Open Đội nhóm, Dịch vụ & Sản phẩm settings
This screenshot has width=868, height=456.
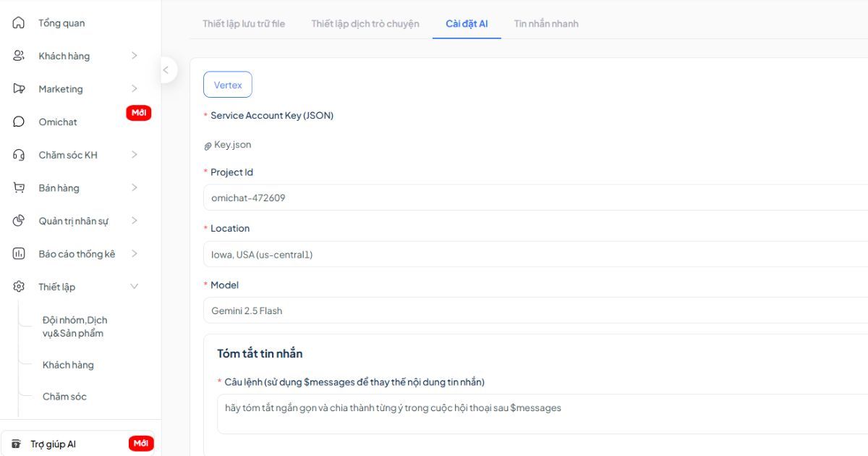75,326
